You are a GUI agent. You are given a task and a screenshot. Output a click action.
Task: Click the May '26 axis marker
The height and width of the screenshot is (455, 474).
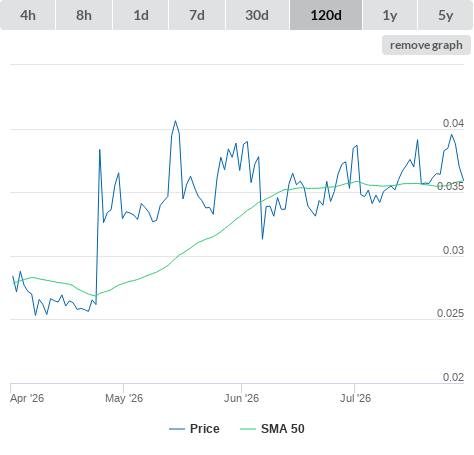coord(124,398)
